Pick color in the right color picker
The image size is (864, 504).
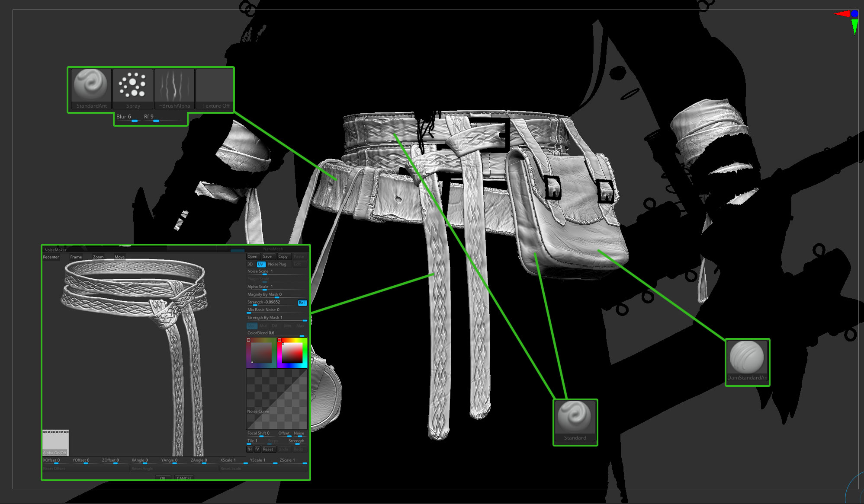[x=292, y=353]
